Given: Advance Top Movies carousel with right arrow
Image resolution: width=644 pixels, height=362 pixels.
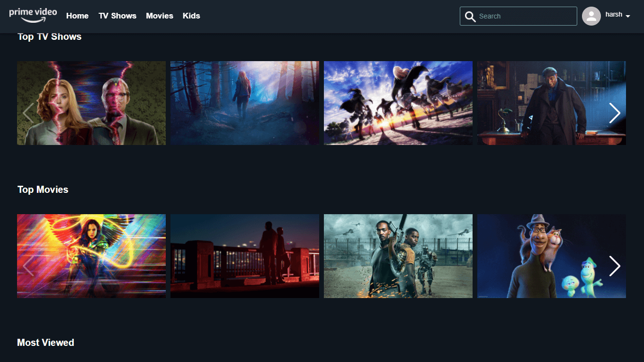Looking at the screenshot, I should tap(614, 266).
